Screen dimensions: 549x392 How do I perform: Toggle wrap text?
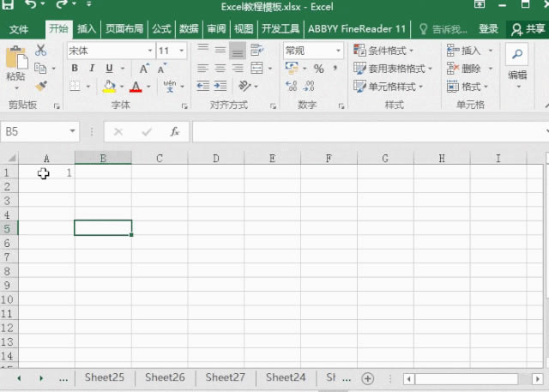click(256, 50)
